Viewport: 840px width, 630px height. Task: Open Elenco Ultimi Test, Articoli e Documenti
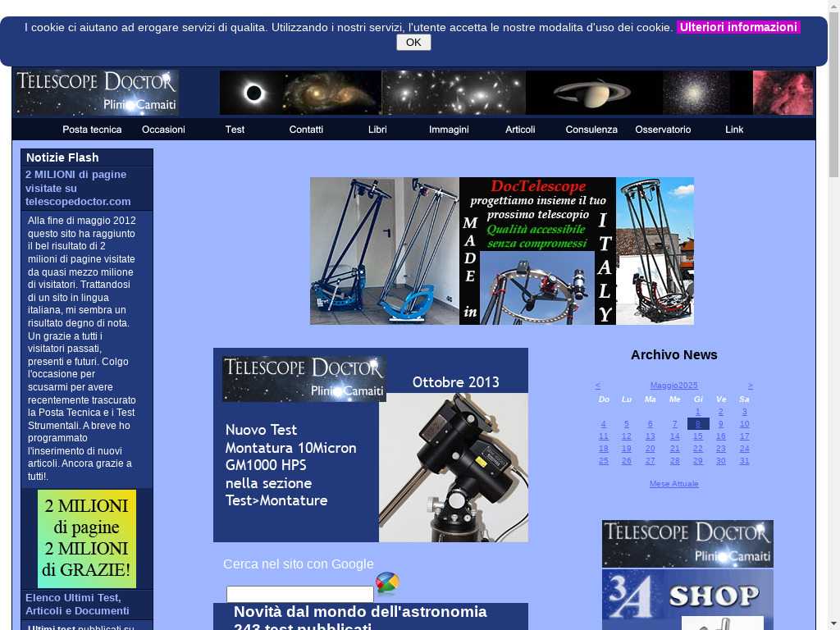77,605
